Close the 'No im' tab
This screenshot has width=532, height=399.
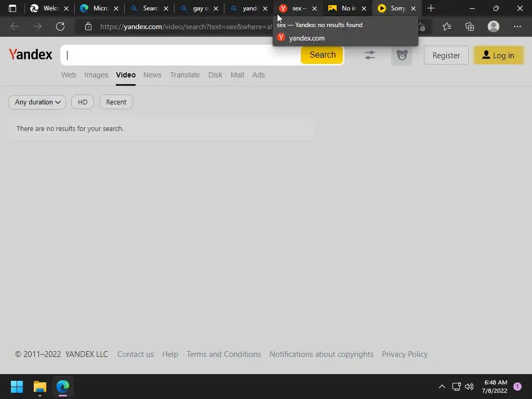click(x=364, y=8)
